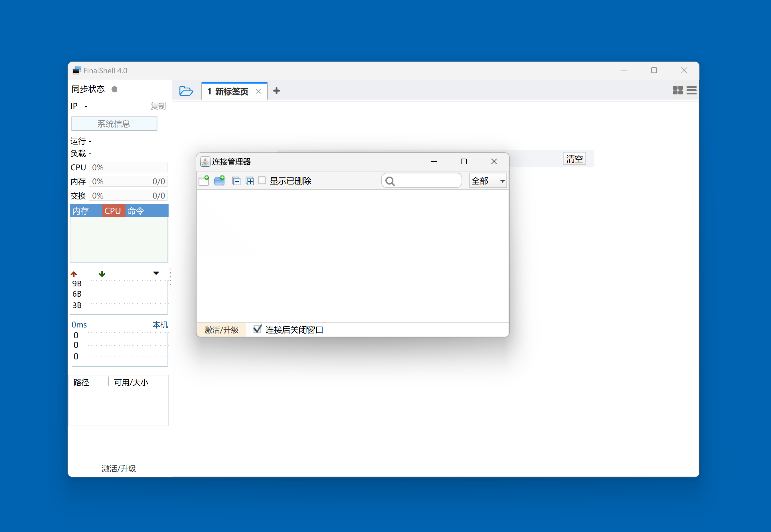Open the connection manager folder icon
Viewport: 771px width, 532px height.
(x=186, y=91)
